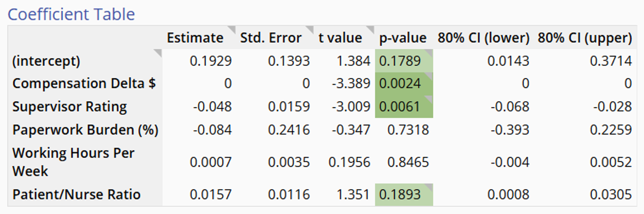Select the t value -0.347

click(351, 130)
